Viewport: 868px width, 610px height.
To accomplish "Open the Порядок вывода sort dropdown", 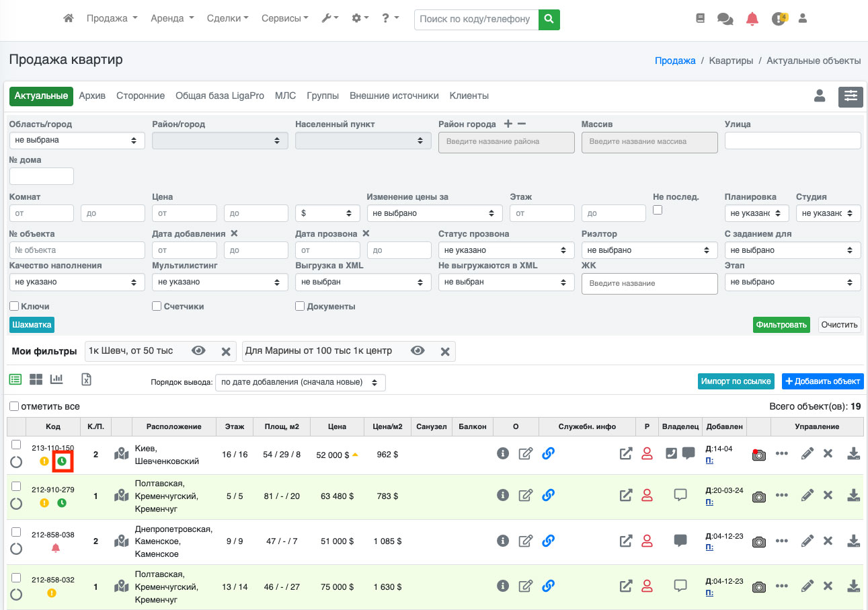I will [300, 382].
